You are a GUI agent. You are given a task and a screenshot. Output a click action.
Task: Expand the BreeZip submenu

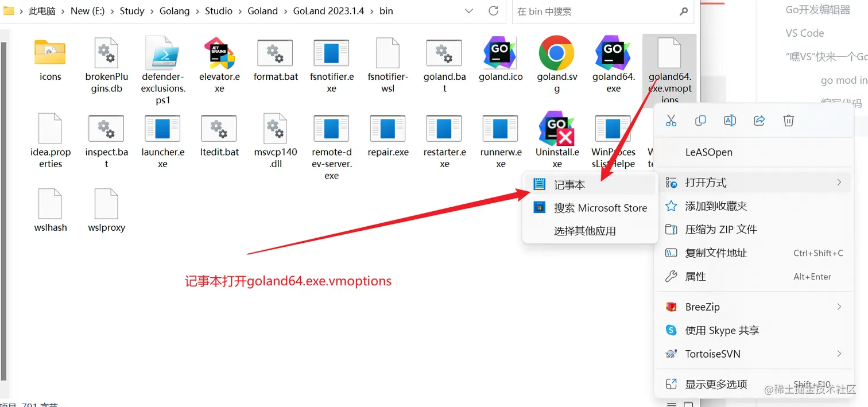point(753,307)
